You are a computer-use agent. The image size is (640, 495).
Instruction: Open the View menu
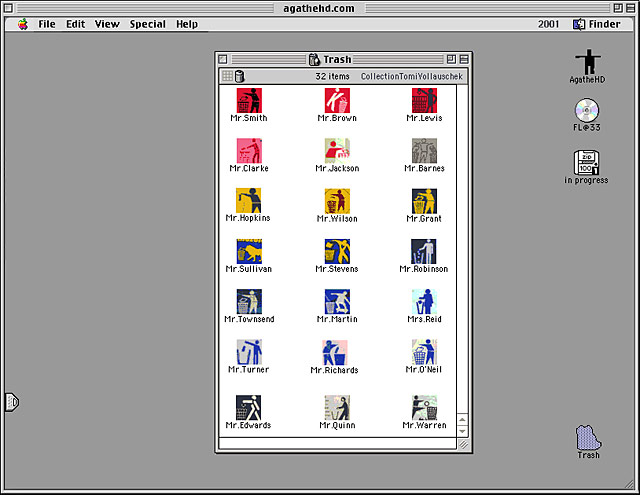pyautogui.click(x=107, y=24)
